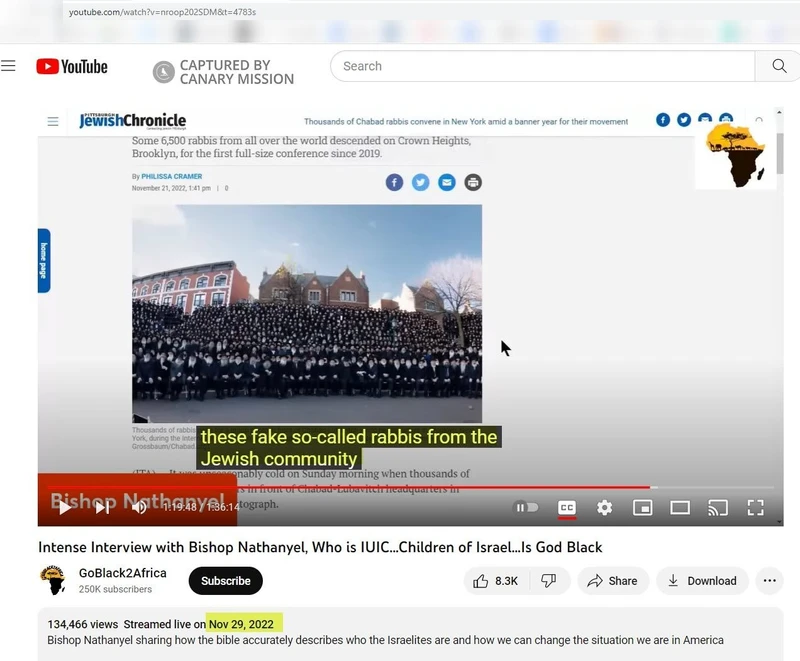Open the YouTube guide menu
The height and width of the screenshot is (661, 800).
(x=9, y=66)
